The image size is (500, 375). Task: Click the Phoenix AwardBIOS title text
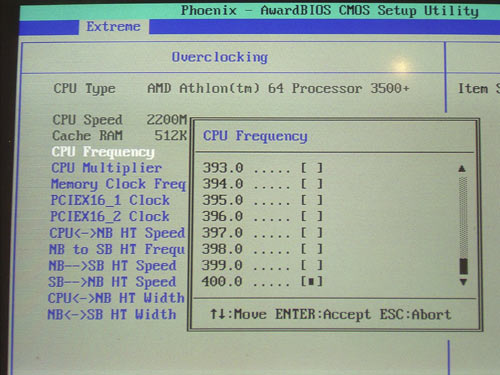click(330, 11)
